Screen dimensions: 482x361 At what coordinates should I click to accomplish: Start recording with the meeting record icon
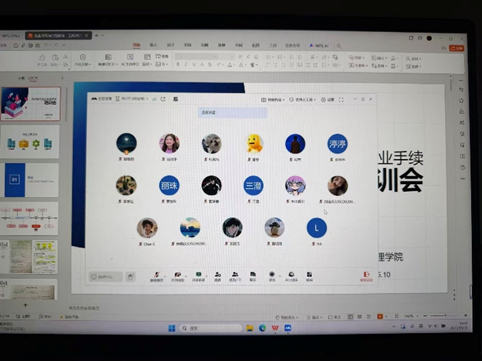tap(272, 277)
